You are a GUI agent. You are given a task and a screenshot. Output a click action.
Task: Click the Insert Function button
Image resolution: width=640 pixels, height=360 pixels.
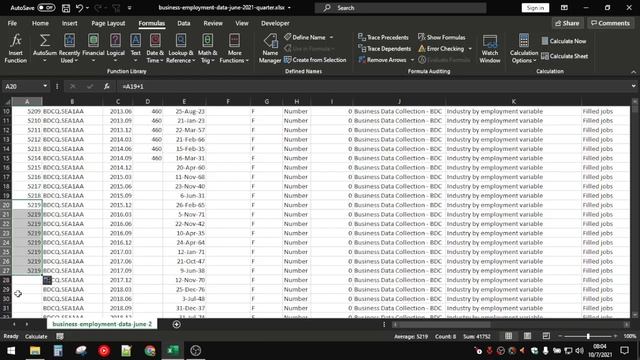coord(16,49)
